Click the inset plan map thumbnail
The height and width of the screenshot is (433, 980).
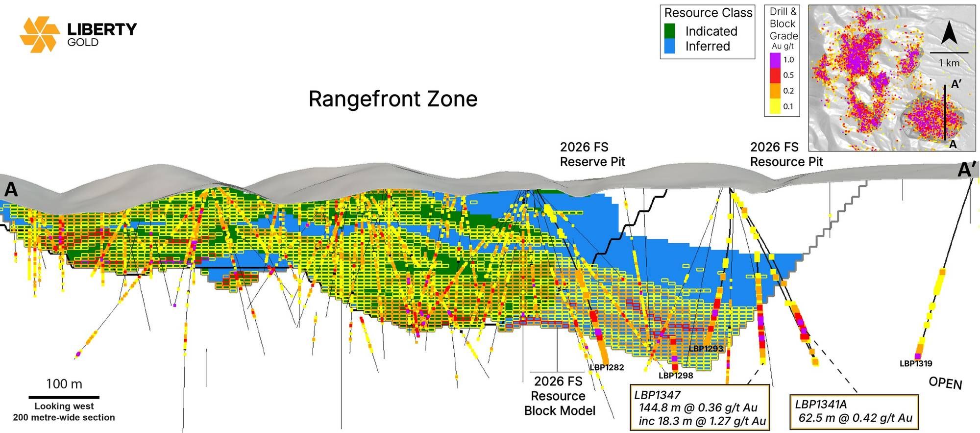coord(892,78)
